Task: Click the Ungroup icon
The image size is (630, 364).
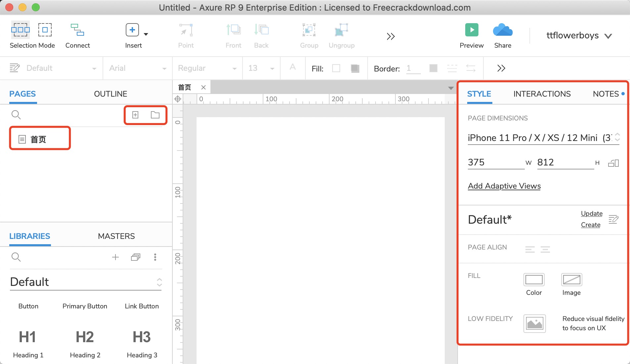Action: [341, 30]
